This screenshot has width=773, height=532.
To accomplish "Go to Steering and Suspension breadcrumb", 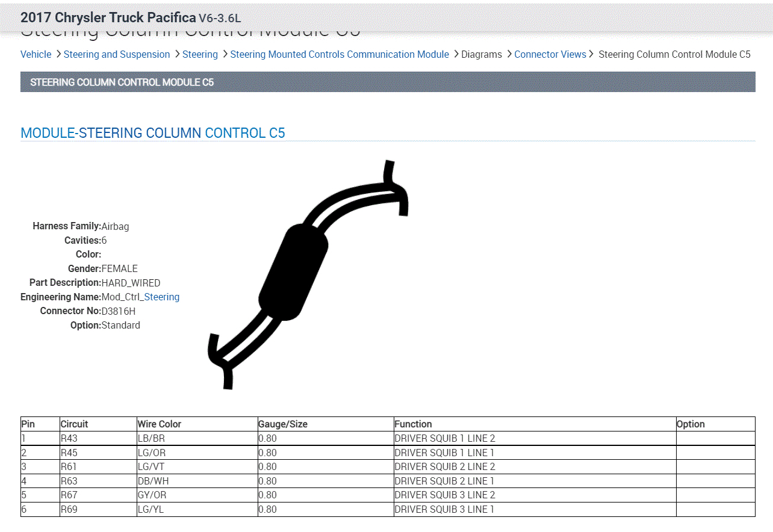I will pyautogui.click(x=117, y=54).
